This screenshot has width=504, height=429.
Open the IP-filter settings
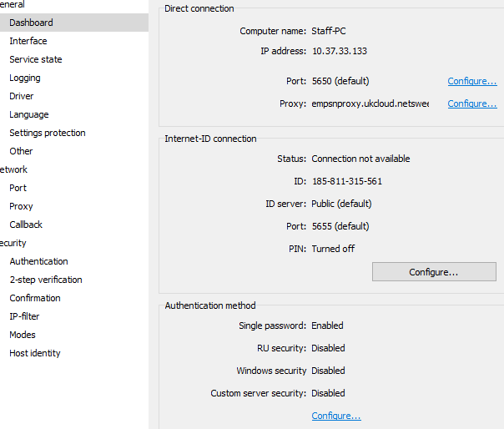[25, 316]
